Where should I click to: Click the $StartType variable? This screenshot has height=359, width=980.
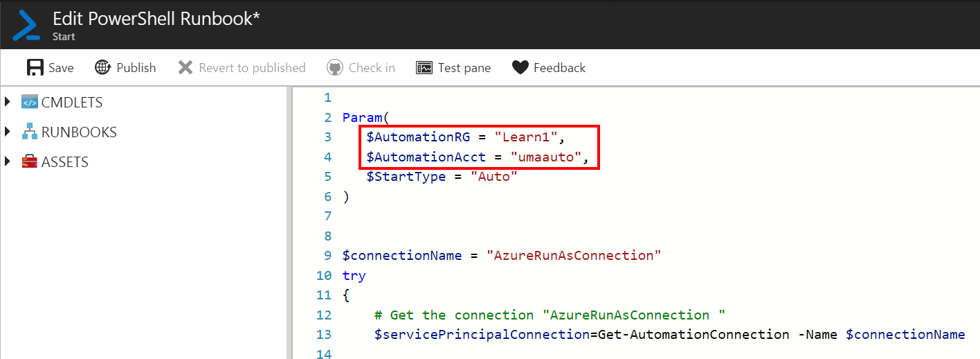click(407, 176)
